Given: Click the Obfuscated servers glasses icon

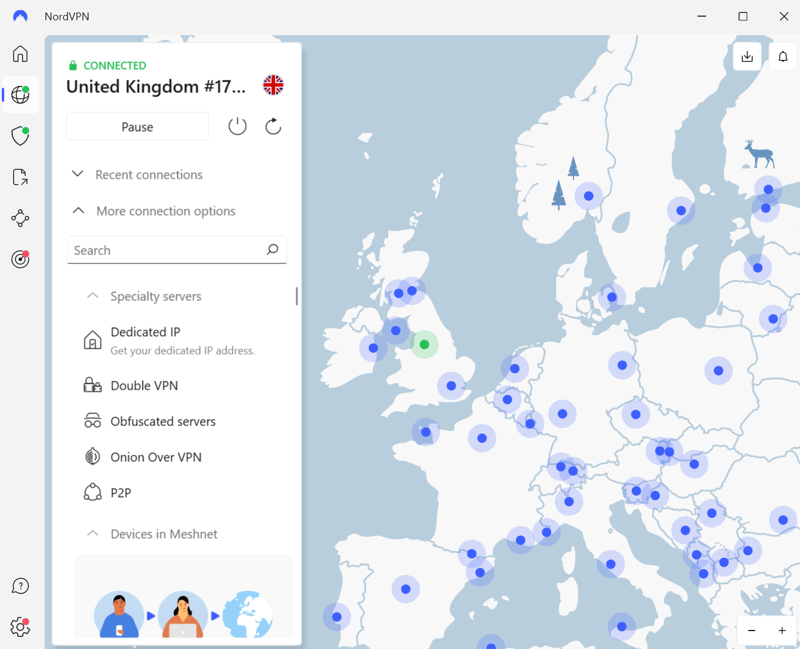Looking at the screenshot, I should coord(92,420).
